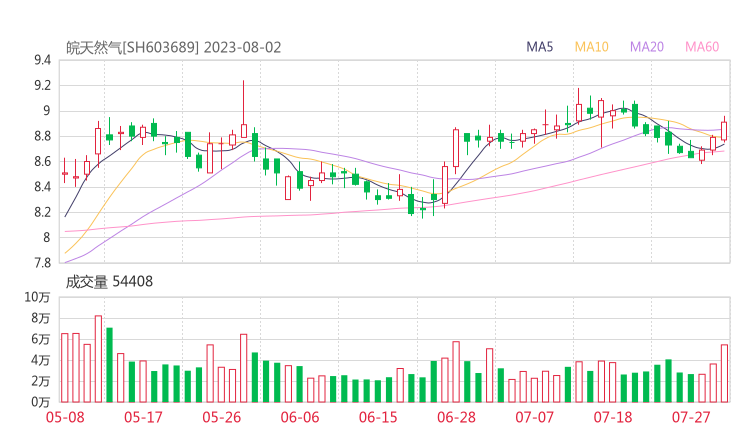Click the last red candlestick on the chart

coord(724,131)
